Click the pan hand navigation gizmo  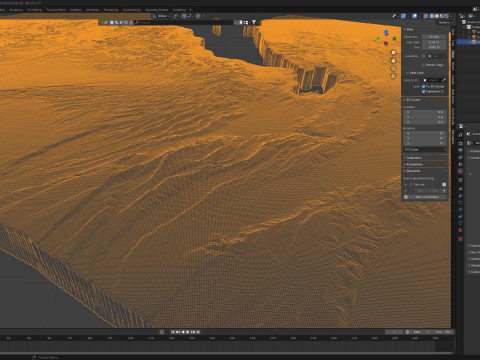click(393, 60)
